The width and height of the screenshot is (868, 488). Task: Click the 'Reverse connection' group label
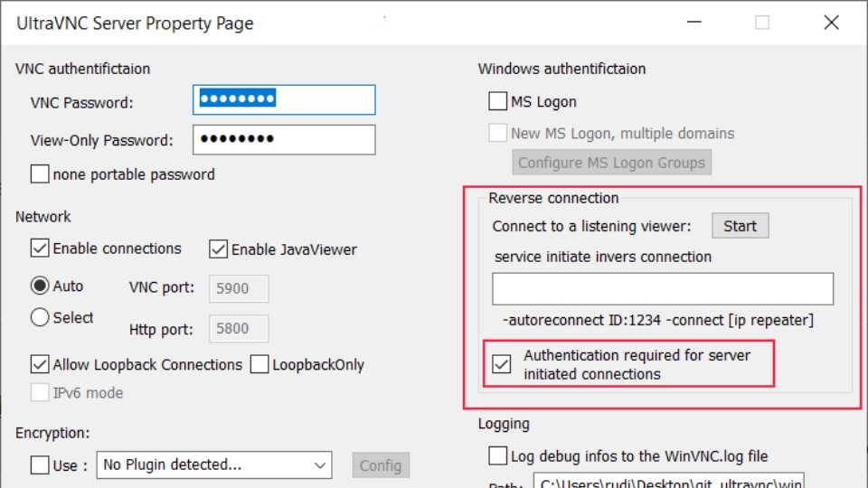point(553,198)
